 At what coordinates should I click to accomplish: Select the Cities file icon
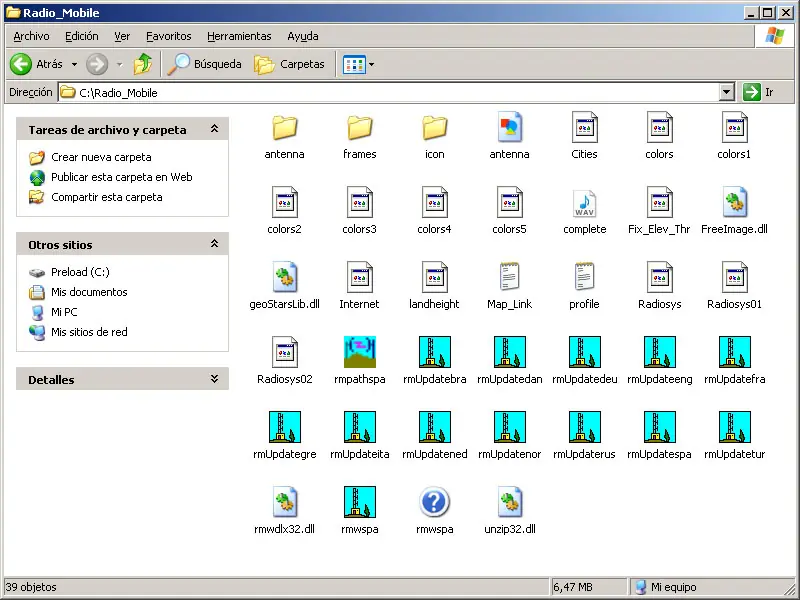pyautogui.click(x=584, y=128)
